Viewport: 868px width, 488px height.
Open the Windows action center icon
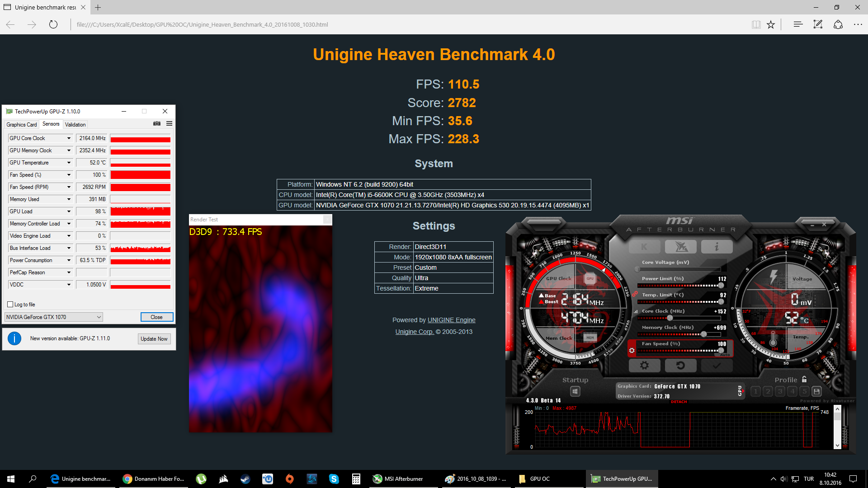(853, 479)
